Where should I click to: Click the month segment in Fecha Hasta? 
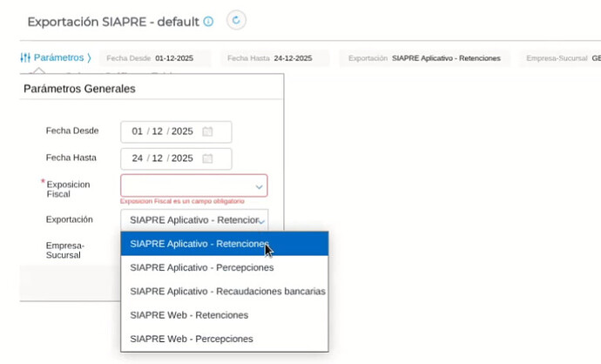(158, 158)
